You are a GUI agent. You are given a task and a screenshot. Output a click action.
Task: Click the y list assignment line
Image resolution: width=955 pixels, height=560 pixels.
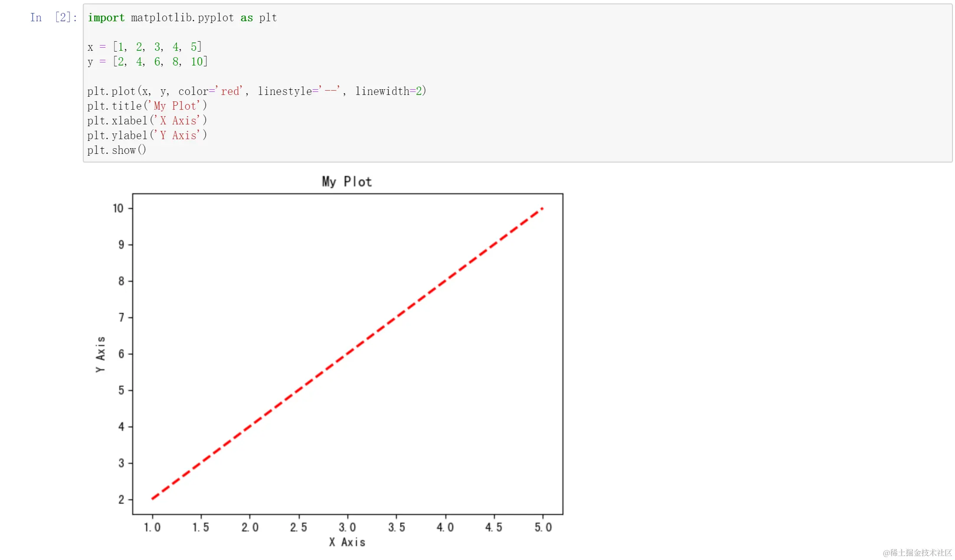point(147,62)
